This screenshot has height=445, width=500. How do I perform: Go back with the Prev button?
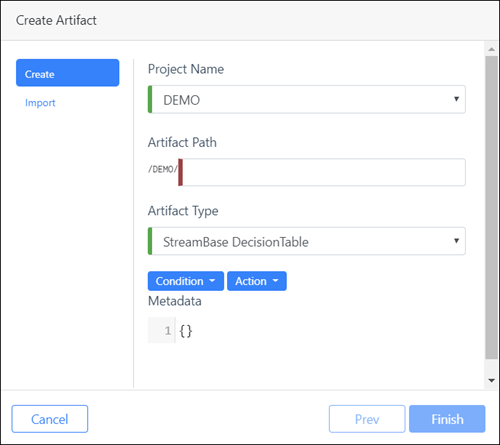pyautogui.click(x=367, y=419)
